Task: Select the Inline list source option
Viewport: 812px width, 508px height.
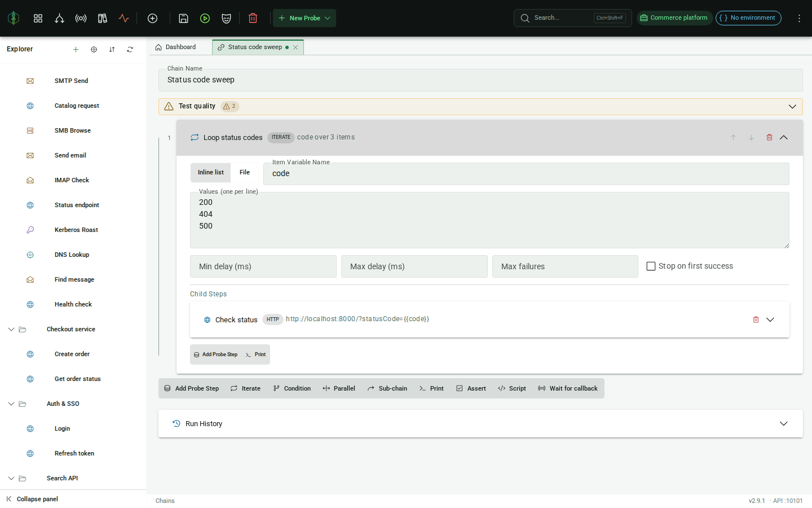Action: (x=210, y=172)
